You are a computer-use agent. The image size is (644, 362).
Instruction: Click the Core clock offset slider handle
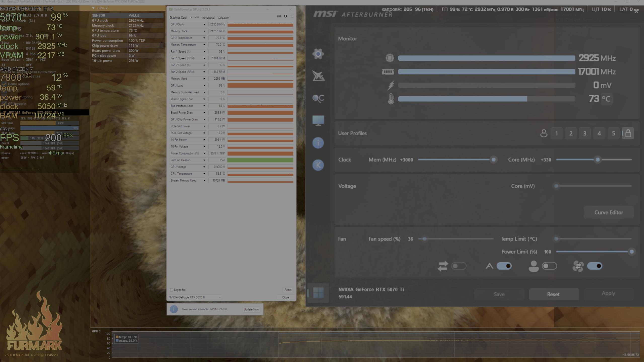coord(598,159)
